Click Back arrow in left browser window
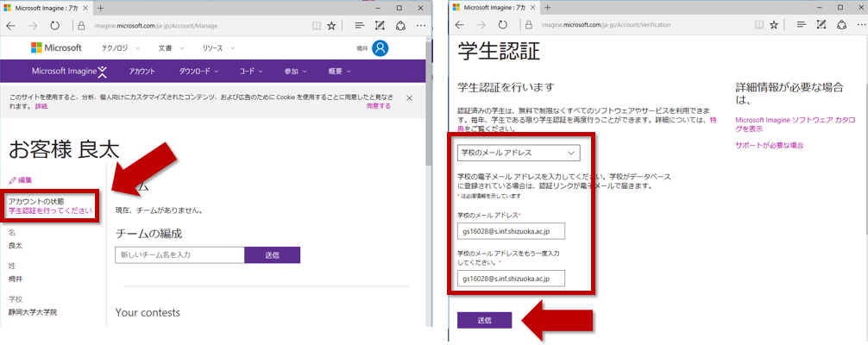This screenshot has height=345, width=868. pos(11,26)
